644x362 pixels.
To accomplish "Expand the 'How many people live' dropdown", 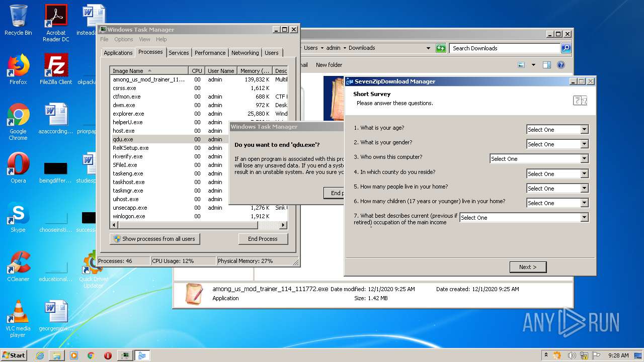I will pos(557,189).
